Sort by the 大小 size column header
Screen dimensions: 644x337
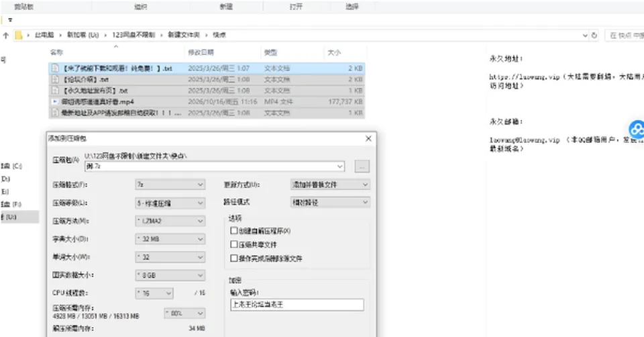[334, 52]
